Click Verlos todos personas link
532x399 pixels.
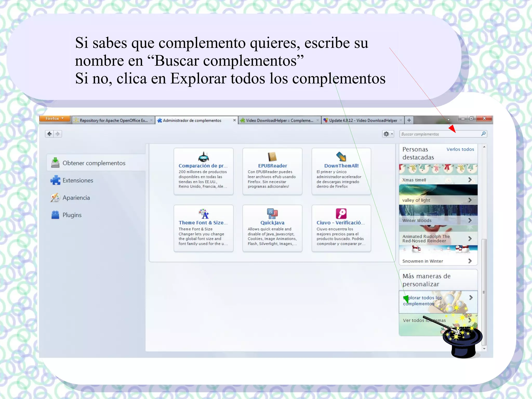click(x=460, y=149)
